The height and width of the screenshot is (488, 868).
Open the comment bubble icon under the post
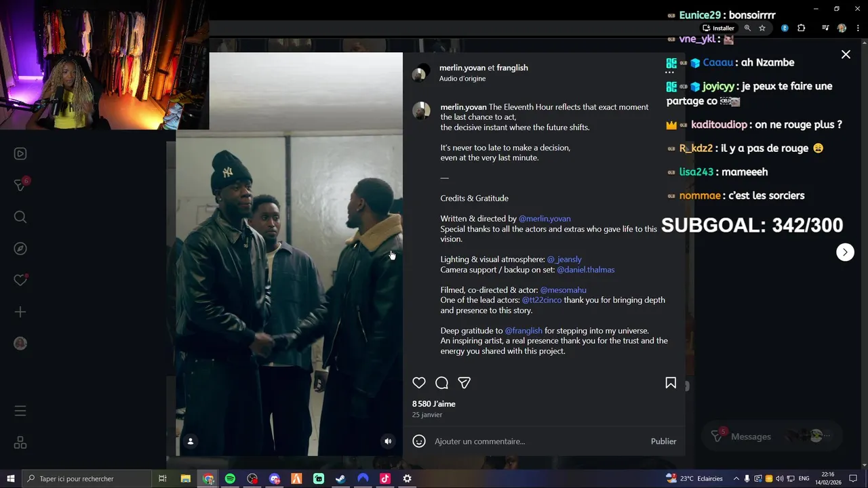point(441,383)
